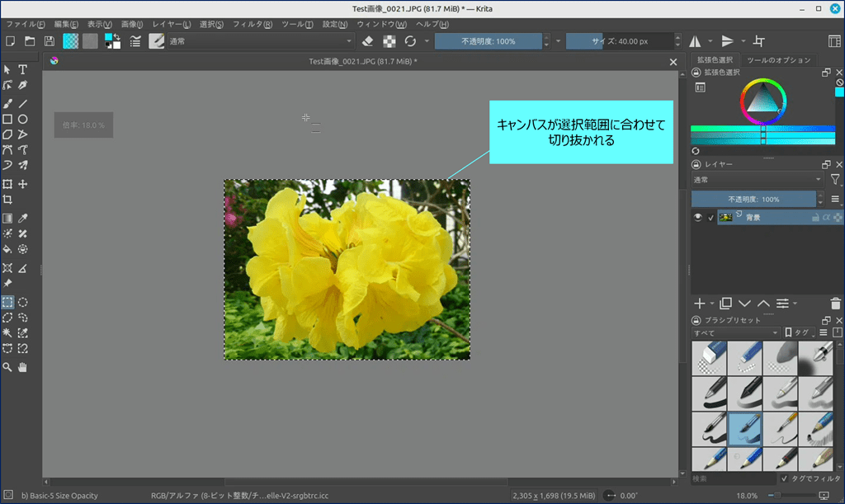Switch to the ツールのオプション tab

778,60
